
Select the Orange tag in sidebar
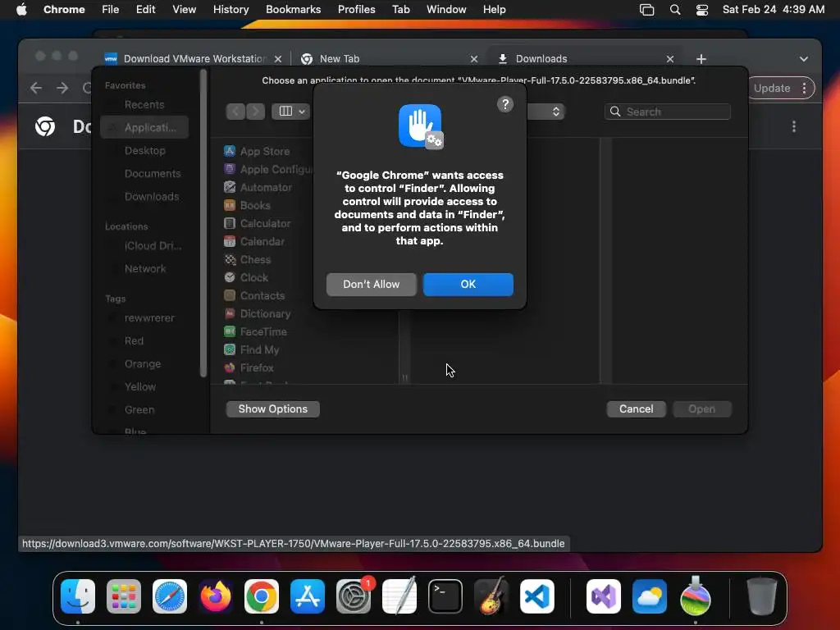[143, 364]
